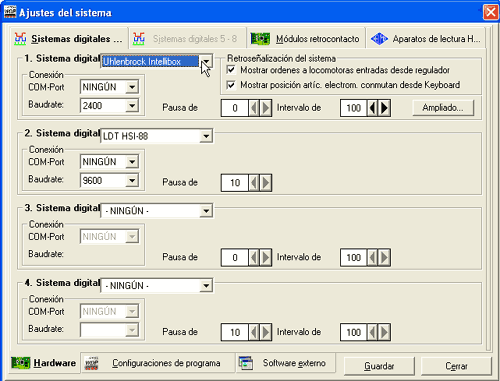Increase Pausa de value for system 4
500x381 pixels.
point(265,332)
